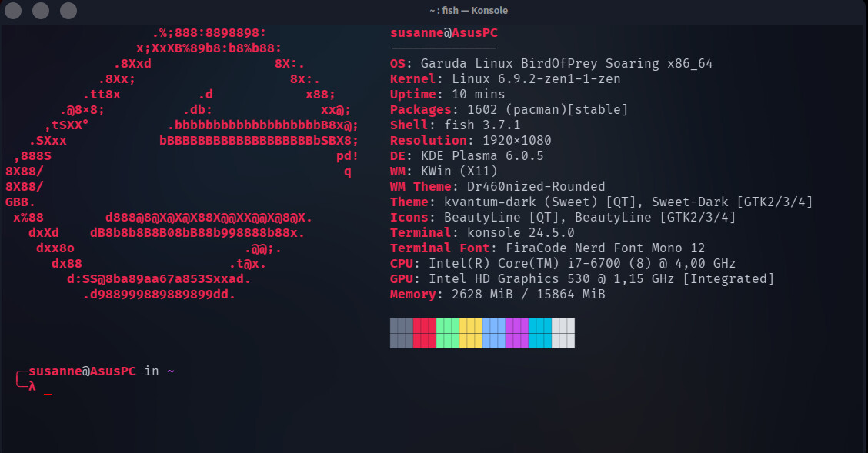
Task: Click the 'd:SS@8ba89aa67a853Sxxad.' ASCII art line
Action: [x=159, y=278]
